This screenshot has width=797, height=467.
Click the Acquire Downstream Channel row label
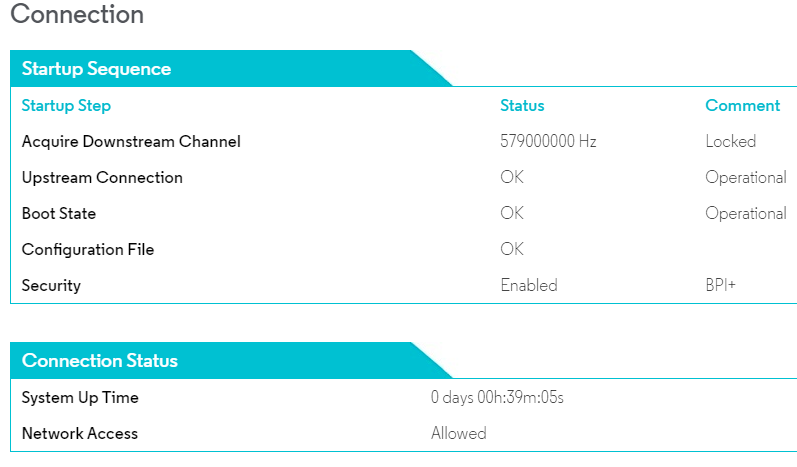[x=131, y=142]
